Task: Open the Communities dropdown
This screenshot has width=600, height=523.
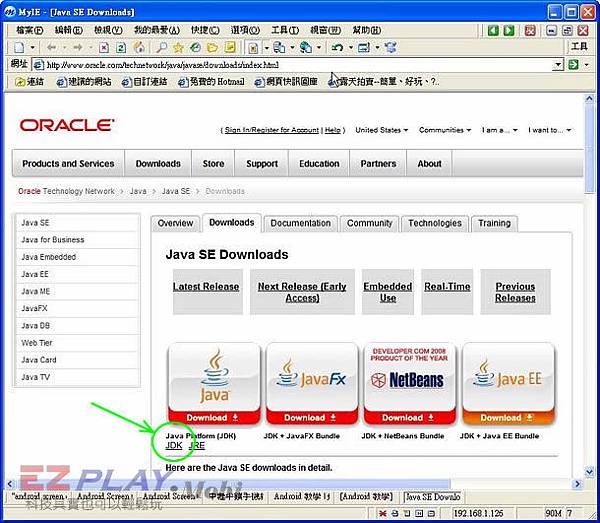Action: [445, 130]
